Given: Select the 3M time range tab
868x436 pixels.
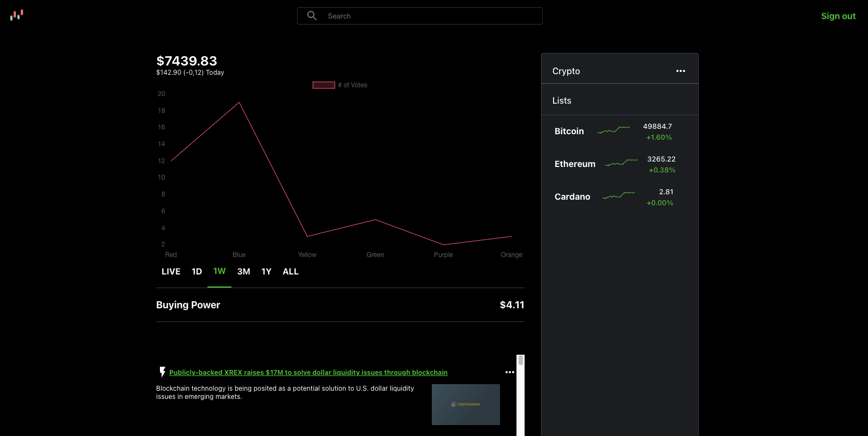Looking at the screenshot, I should click(x=243, y=272).
